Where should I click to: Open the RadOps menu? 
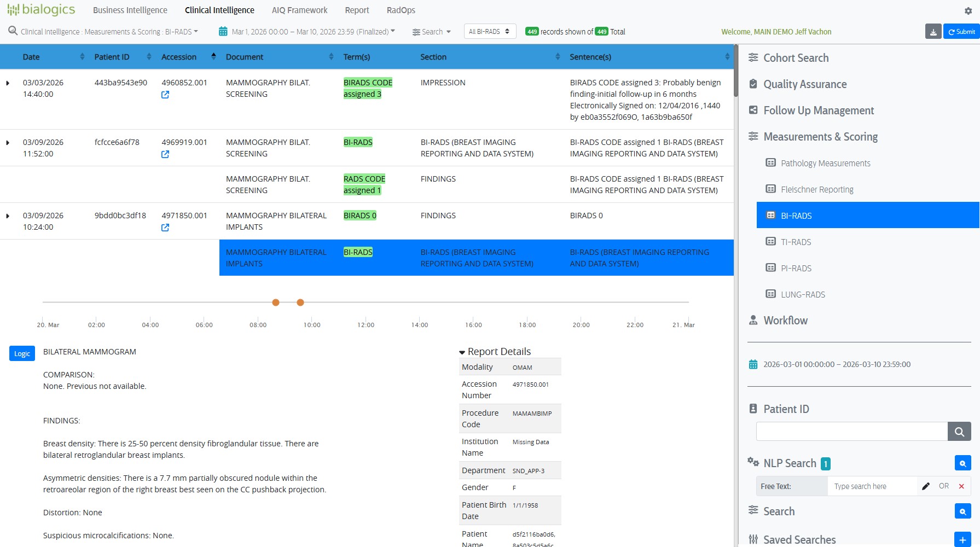click(x=401, y=10)
